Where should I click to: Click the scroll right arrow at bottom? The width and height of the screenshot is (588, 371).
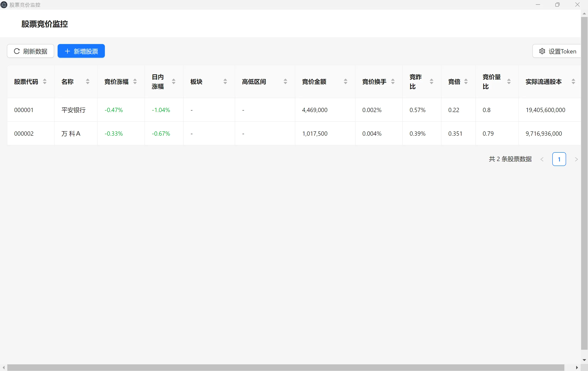point(577,367)
